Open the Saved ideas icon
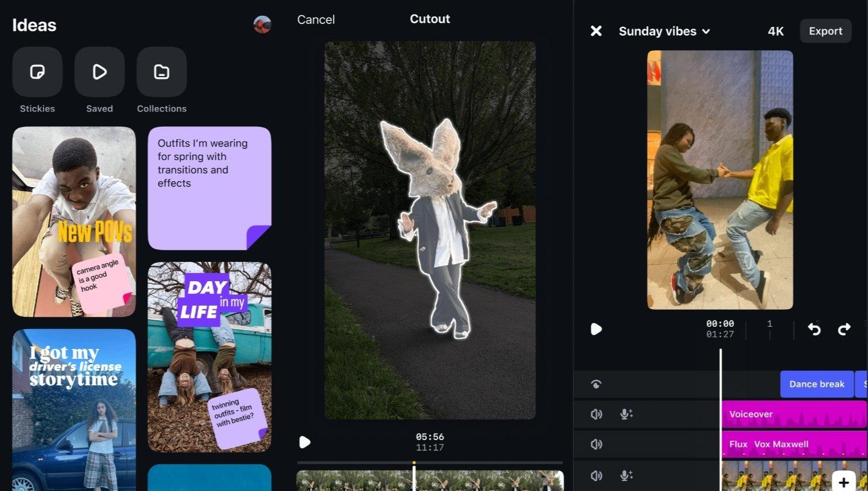868x491 pixels. pyautogui.click(x=99, y=72)
